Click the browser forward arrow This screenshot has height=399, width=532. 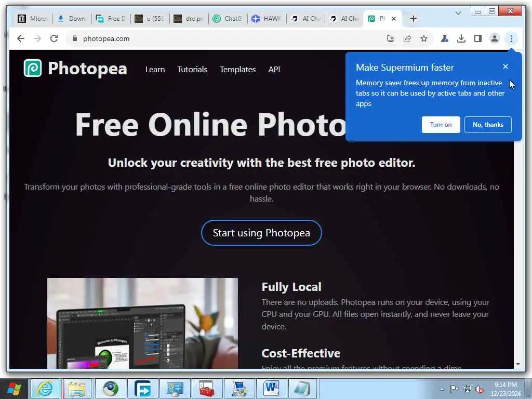tap(37, 38)
